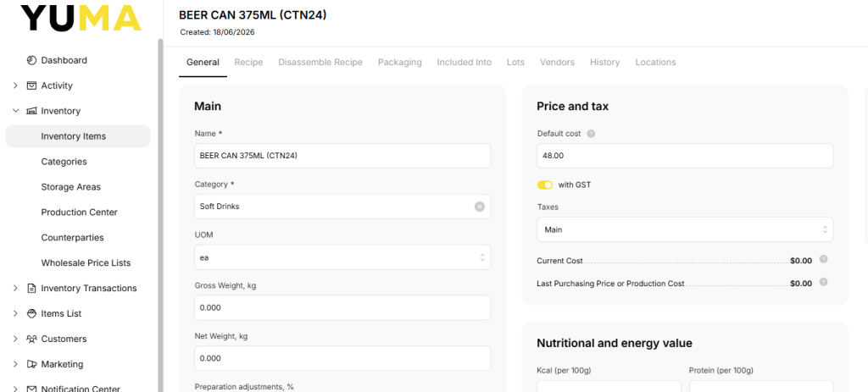The image size is (868, 392).
Task: Open the Taxes dropdown showing Main
Action: pos(685,229)
